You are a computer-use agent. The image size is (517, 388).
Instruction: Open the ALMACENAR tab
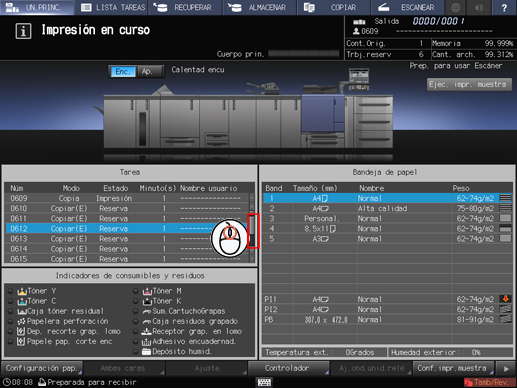coord(260,7)
